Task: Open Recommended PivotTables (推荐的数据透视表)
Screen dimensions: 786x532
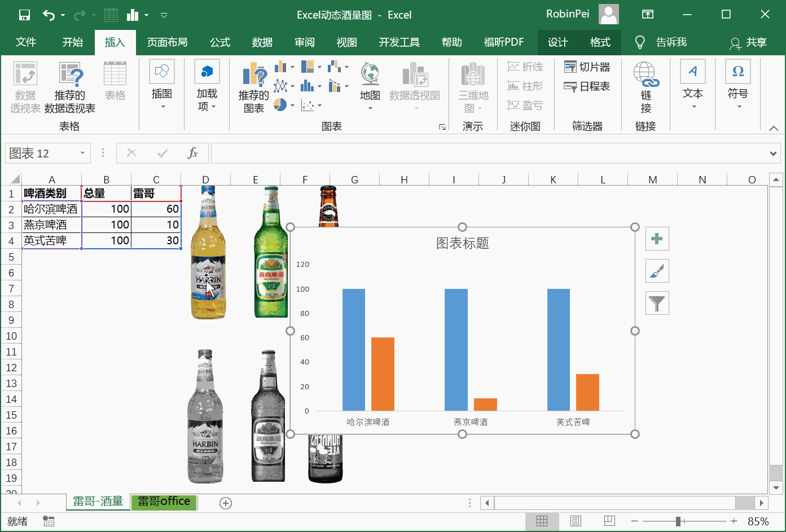Action: click(70, 87)
